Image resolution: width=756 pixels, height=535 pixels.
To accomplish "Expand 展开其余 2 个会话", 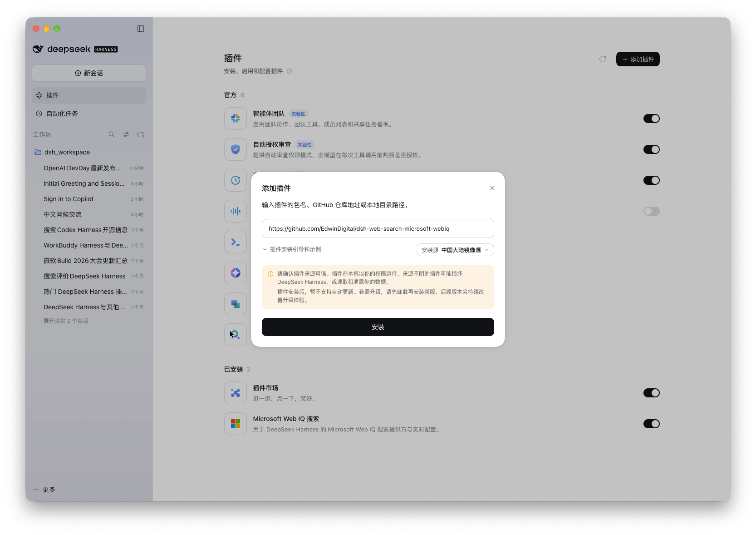I will click(66, 321).
